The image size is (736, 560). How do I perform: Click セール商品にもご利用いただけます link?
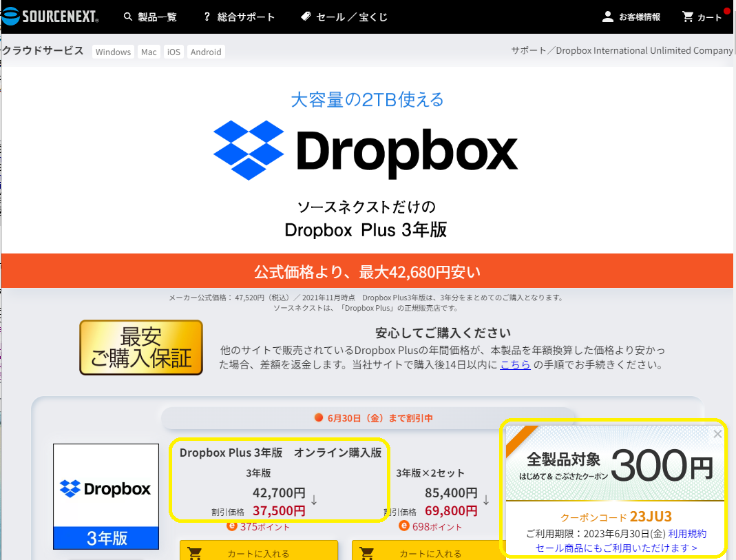click(x=616, y=548)
